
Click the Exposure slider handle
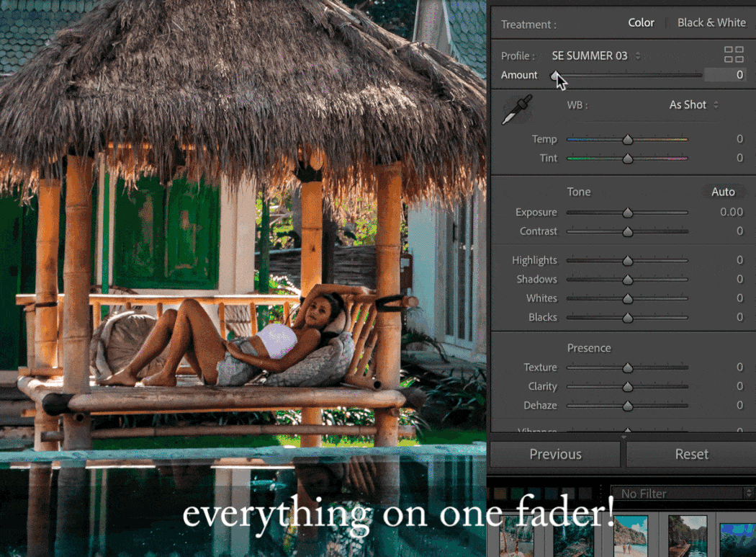[x=628, y=213]
